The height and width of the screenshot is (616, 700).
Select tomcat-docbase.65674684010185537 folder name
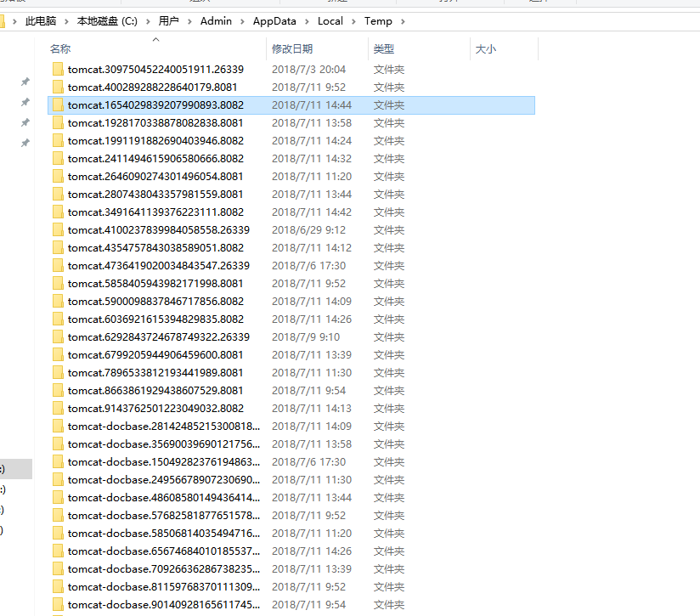(164, 551)
